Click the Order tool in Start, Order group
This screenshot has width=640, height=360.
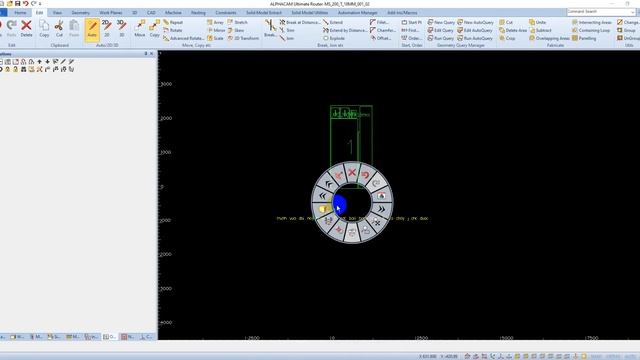pos(411,38)
